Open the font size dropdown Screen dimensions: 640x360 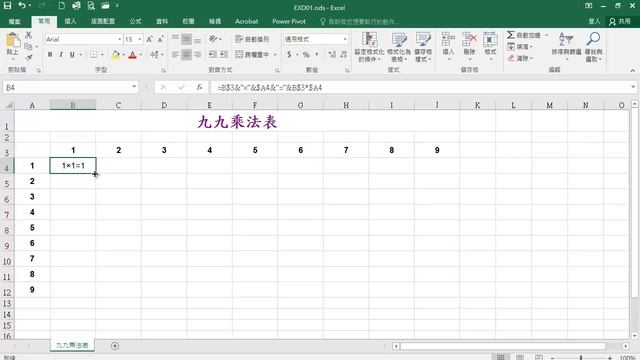140,39
